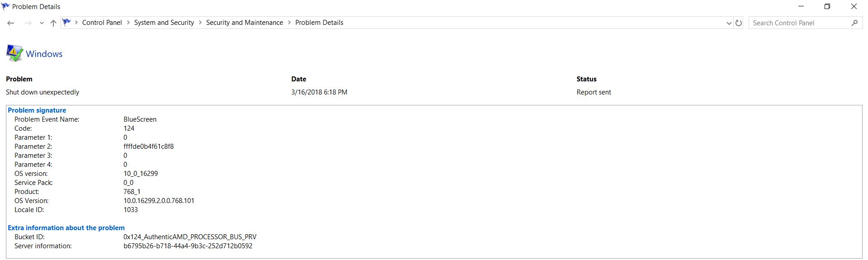Open the recent locations dropdown arrow
The image size is (868, 260).
click(42, 23)
